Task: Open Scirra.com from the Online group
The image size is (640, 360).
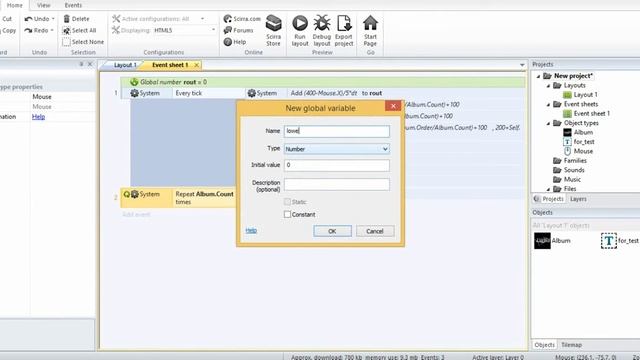Action: click(x=242, y=19)
